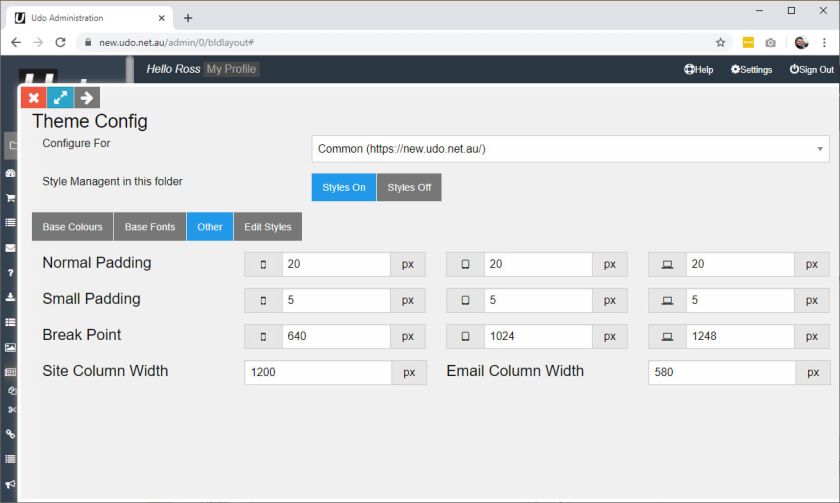
Task: Click the px unit after Site Column Width
Action: click(409, 372)
